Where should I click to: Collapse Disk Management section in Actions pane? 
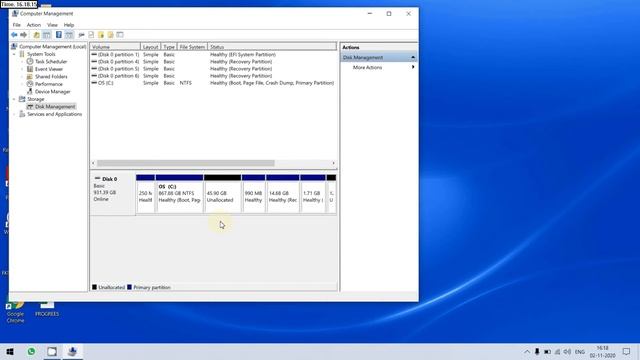[413, 58]
